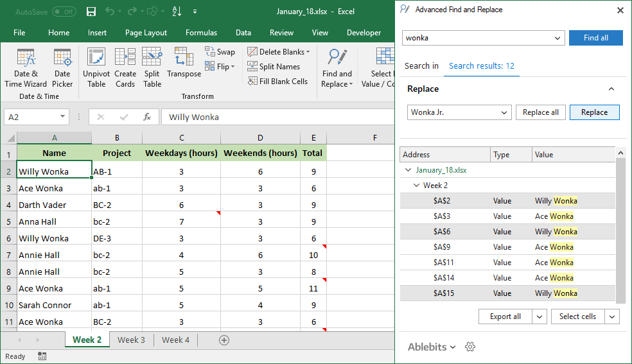Open the Date & Time Wizard

[26, 68]
